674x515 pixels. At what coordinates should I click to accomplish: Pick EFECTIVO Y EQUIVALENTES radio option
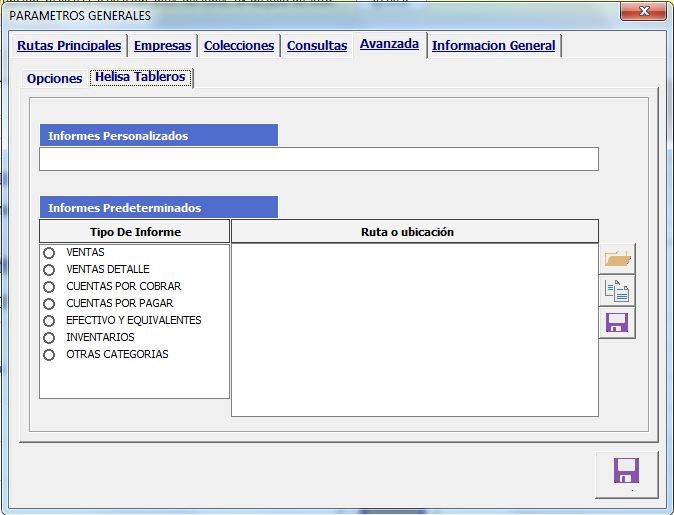point(48,321)
